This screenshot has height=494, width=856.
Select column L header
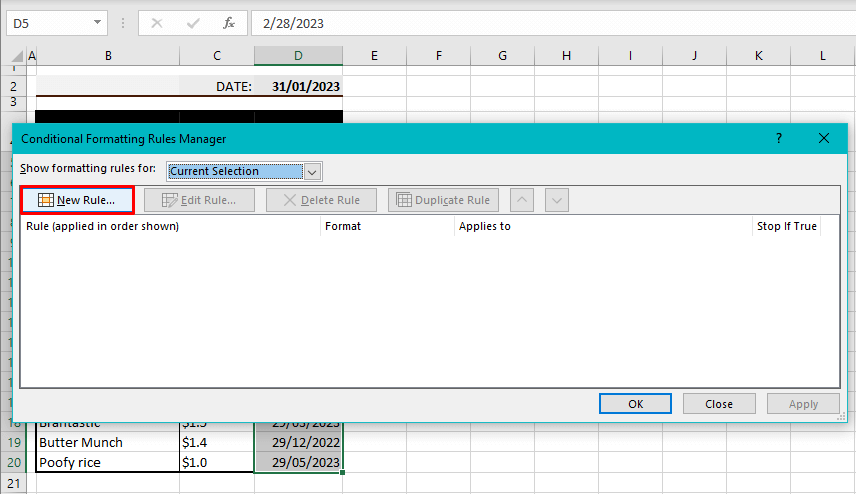click(823, 56)
